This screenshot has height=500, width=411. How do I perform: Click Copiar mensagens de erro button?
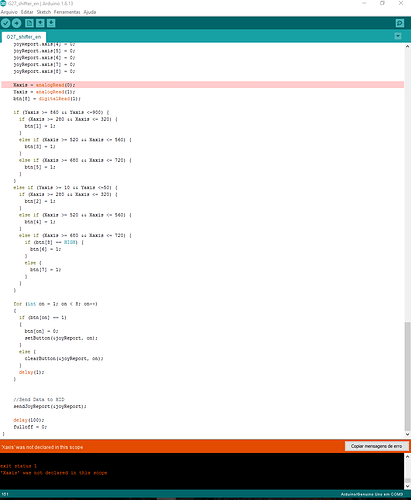[376, 446]
